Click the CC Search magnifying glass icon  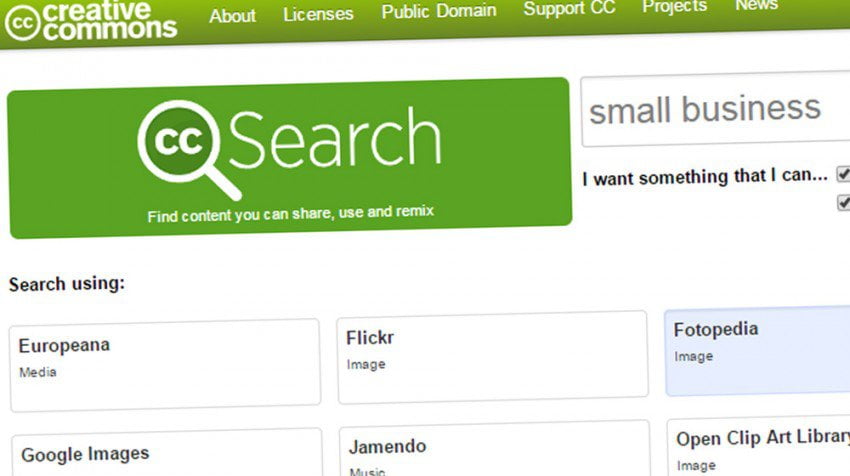[x=185, y=147]
